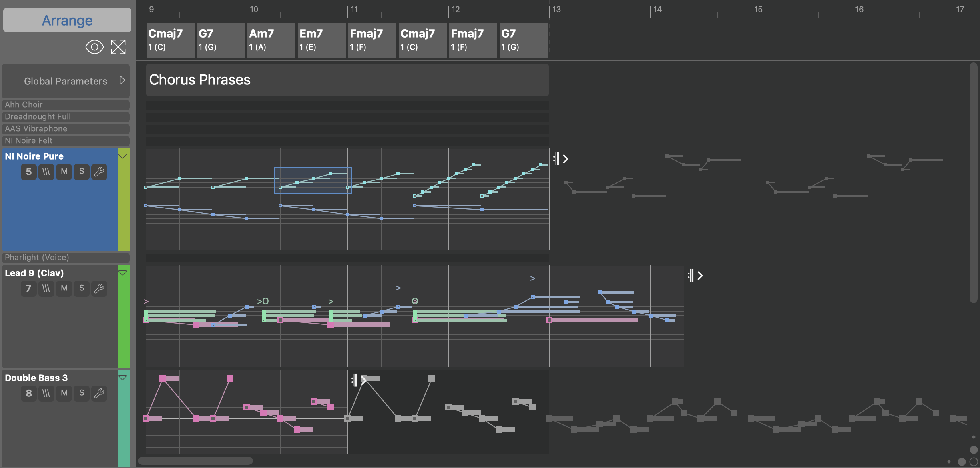Mute the Double Bass 3 track

coord(64,393)
